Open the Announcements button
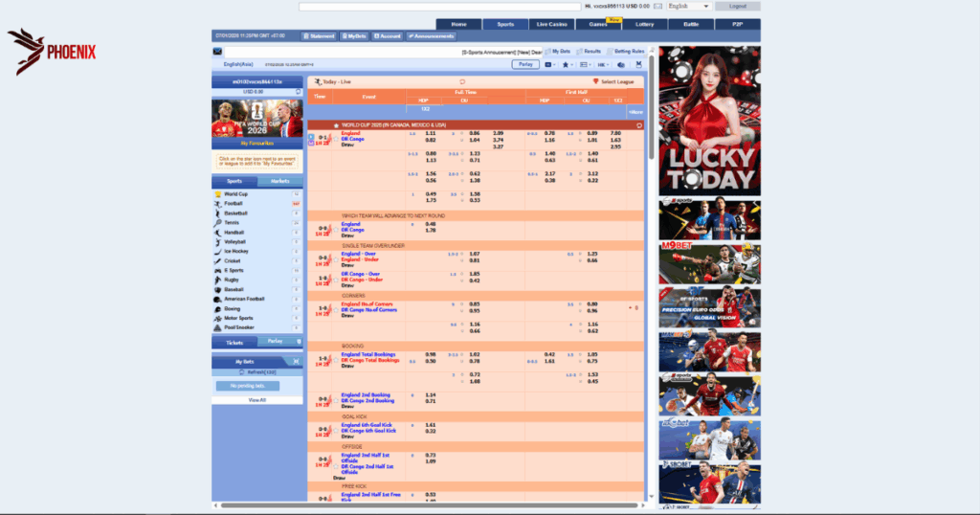Image resolution: width=980 pixels, height=515 pixels. tap(432, 36)
